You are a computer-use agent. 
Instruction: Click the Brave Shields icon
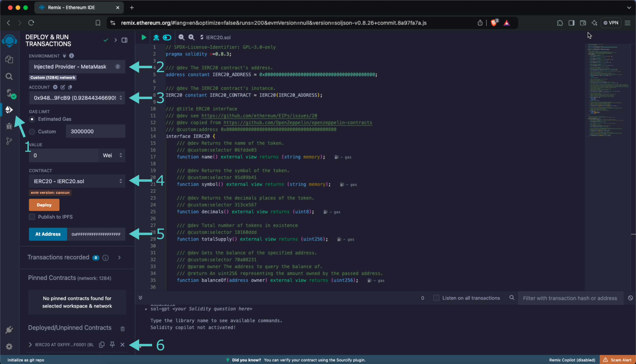(x=494, y=23)
